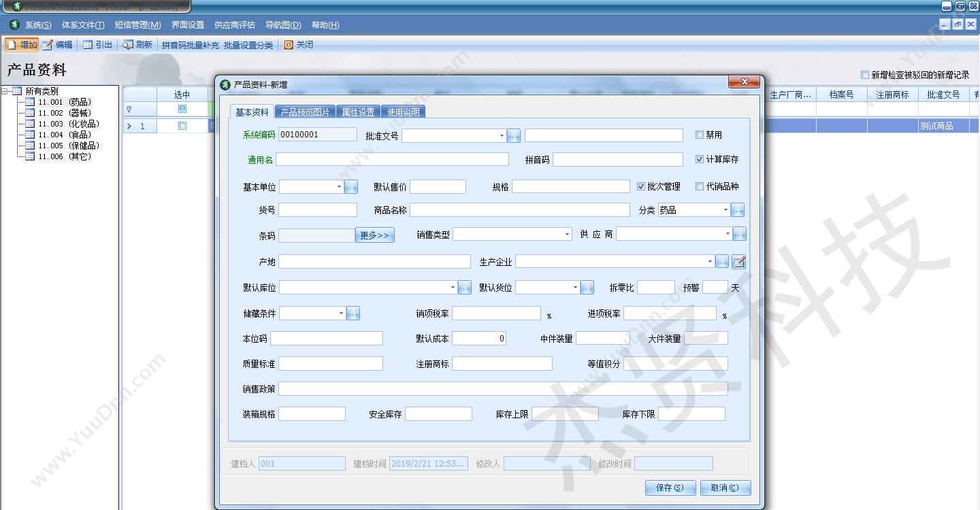Open the 供应商评估 menu
980x510 pixels.
(235, 25)
